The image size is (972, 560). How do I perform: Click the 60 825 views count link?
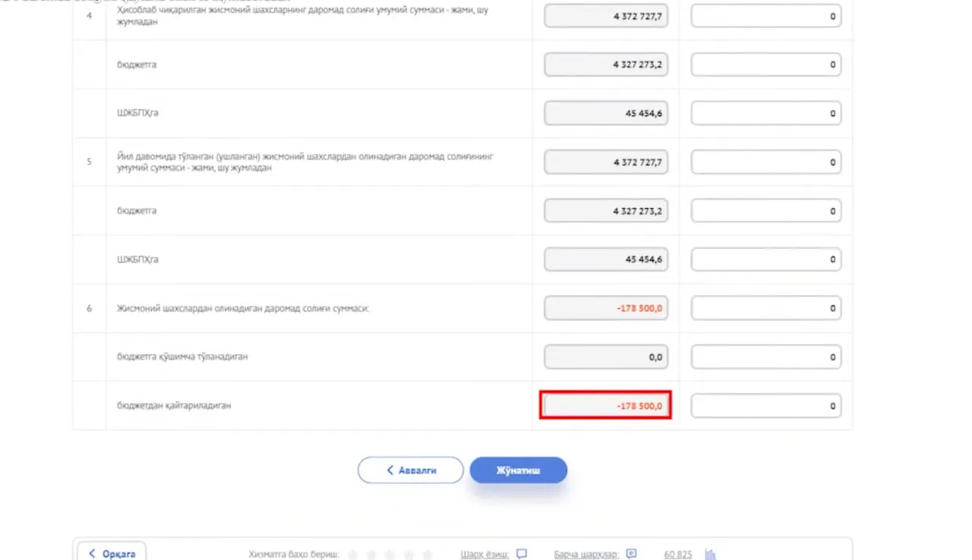click(677, 554)
